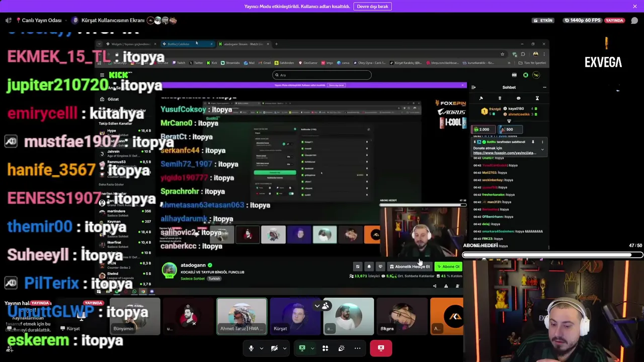Click the browser bookmark star icon
Screen dimensions: 644x362
[502, 54]
